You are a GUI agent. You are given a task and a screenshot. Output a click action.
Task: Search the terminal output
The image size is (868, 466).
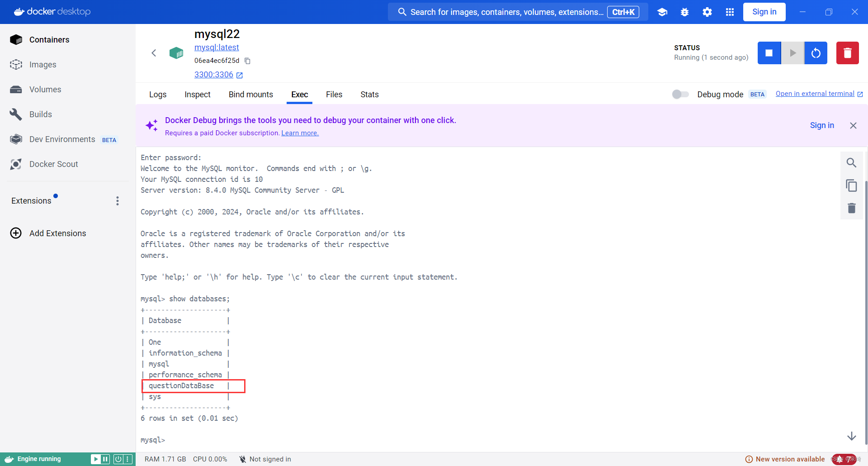851,162
